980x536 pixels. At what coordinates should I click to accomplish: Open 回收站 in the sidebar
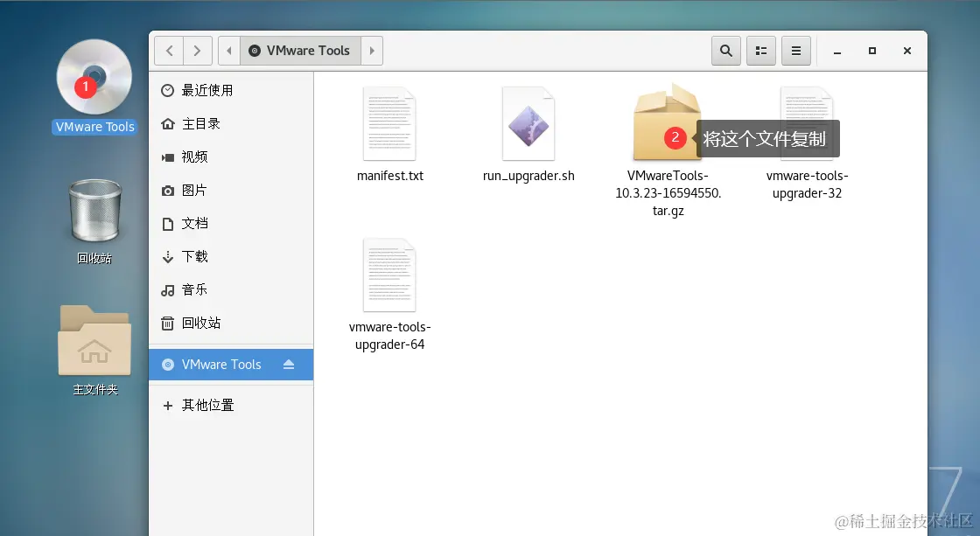[x=231, y=323]
